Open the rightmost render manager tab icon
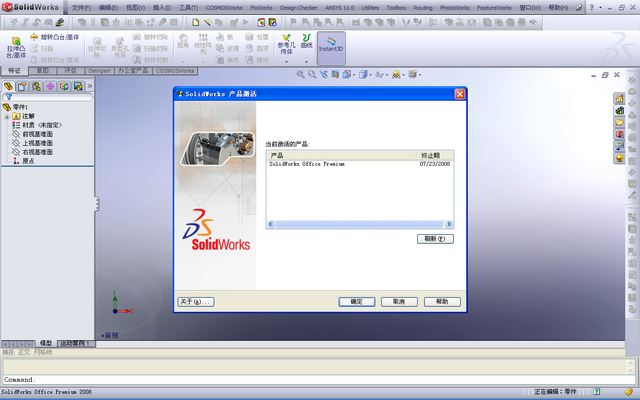640x400 pixels. tap(78, 86)
